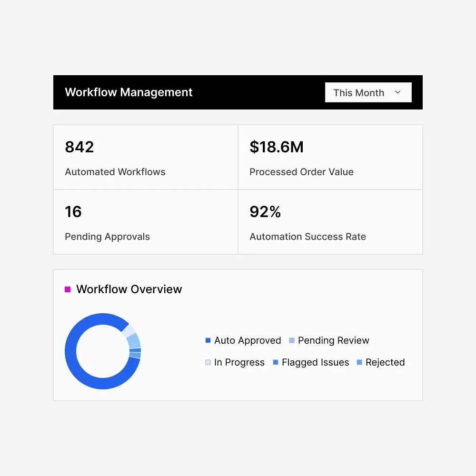The image size is (476, 476).
Task: Click the Pending Review legend label
Action: click(x=334, y=340)
